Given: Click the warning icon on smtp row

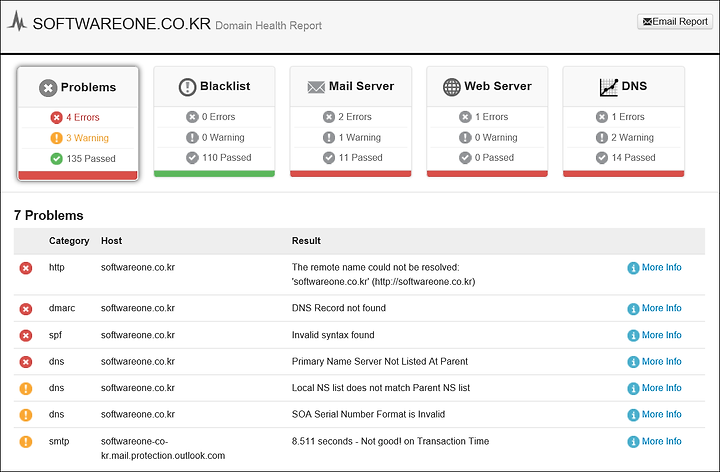Looking at the screenshot, I should click(26, 442).
